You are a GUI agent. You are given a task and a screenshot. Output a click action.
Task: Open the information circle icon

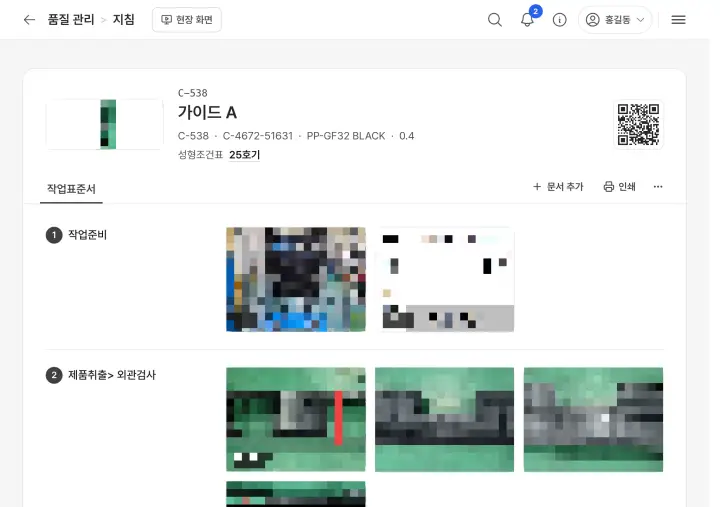[x=559, y=20]
